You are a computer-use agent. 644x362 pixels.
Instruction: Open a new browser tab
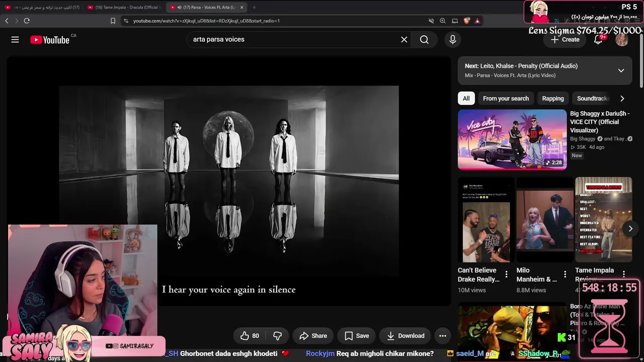[254, 8]
